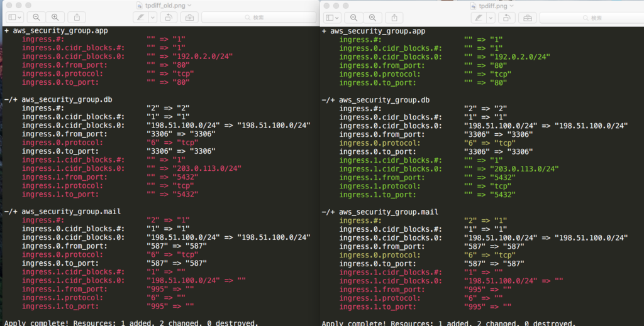Click the red "192.0.2.0/24" value in the tpdiff_old.png window

[x=203, y=57]
